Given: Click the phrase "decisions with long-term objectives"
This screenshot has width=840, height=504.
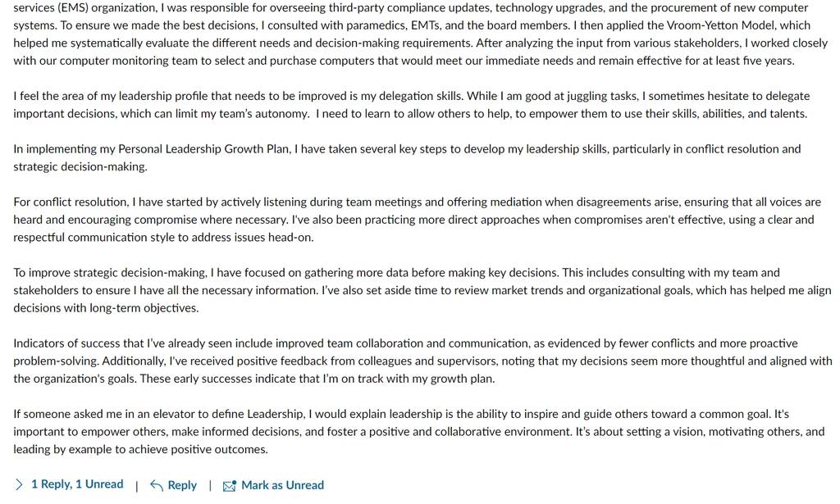Looking at the screenshot, I should (x=105, y=308).
